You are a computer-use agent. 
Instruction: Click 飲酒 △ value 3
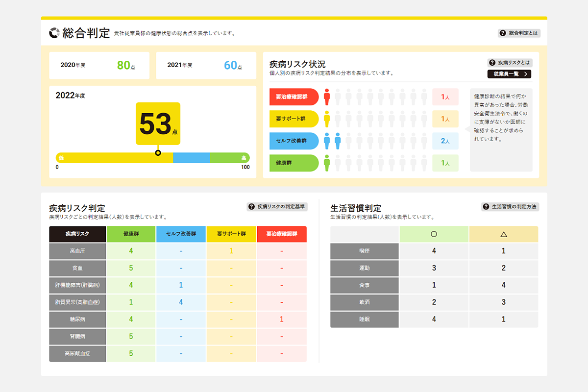point(504,302)
